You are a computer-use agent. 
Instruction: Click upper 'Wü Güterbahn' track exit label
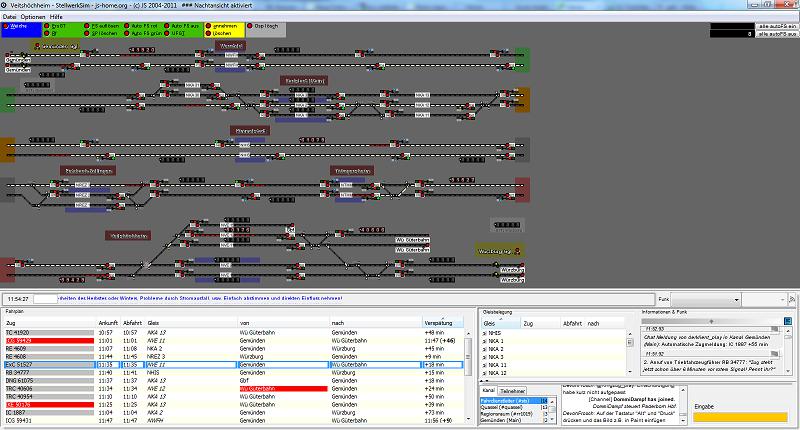coord(412,240)
